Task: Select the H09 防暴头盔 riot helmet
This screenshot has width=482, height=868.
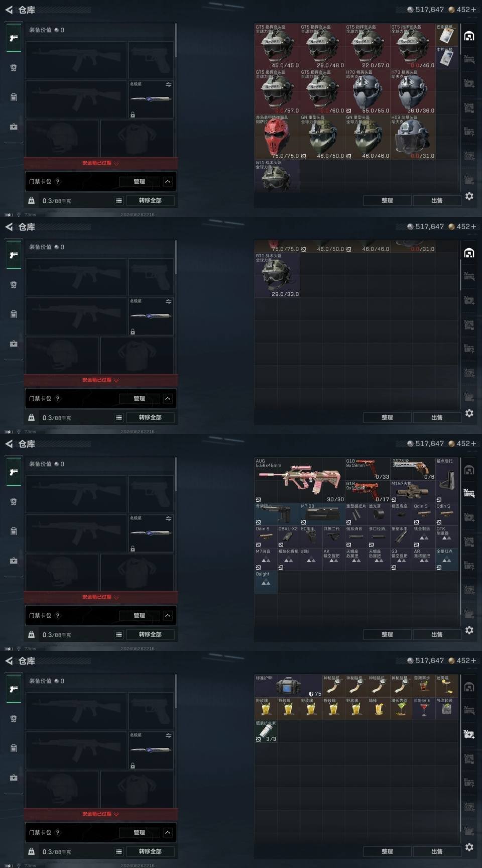Action: [413, 137]
